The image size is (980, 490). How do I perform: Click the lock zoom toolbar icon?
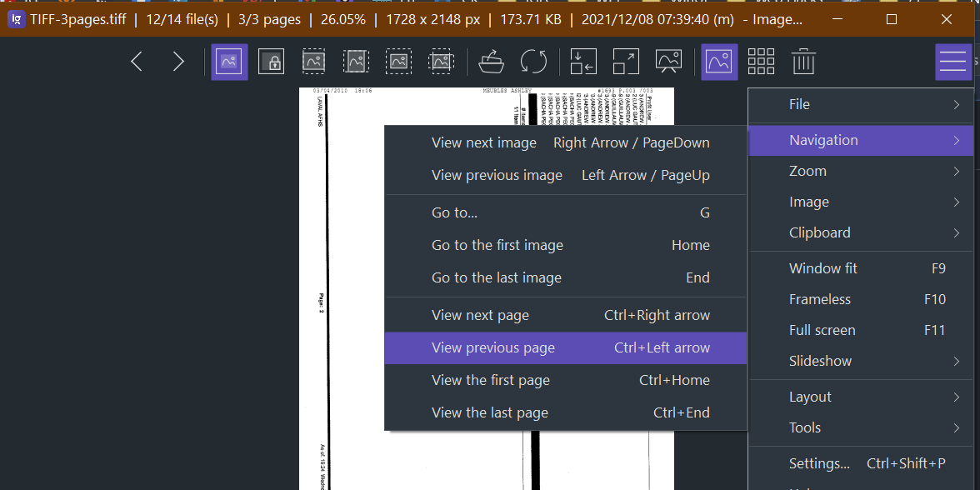click(271, 61)
